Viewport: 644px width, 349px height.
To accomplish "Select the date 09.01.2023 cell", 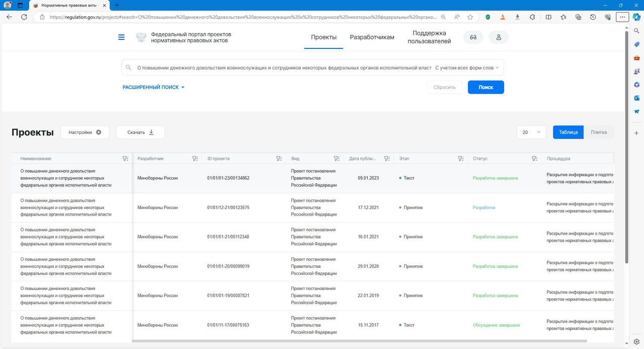I will (368, 178).
